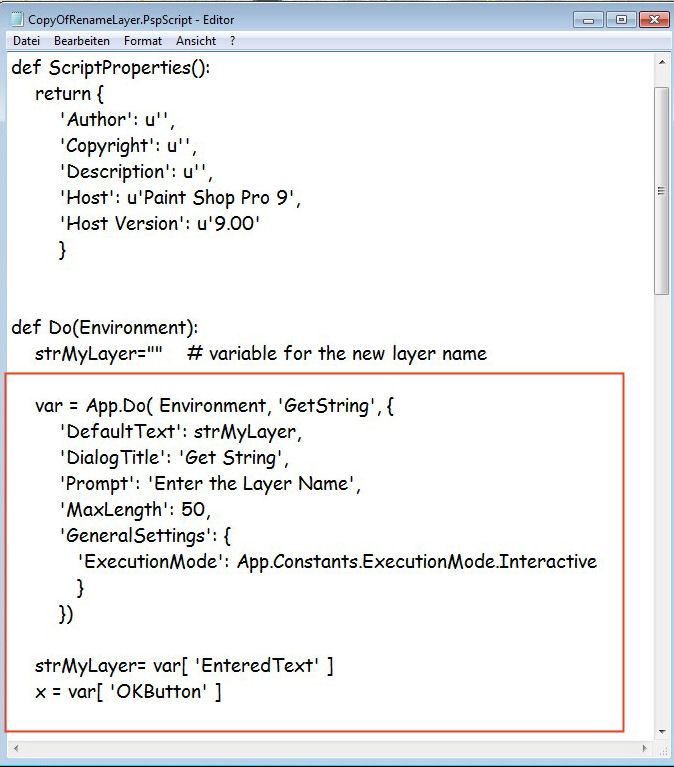This screenshot has height=767, width=674.
Task: Open the Datei menu
Action: tap(26, 41)
